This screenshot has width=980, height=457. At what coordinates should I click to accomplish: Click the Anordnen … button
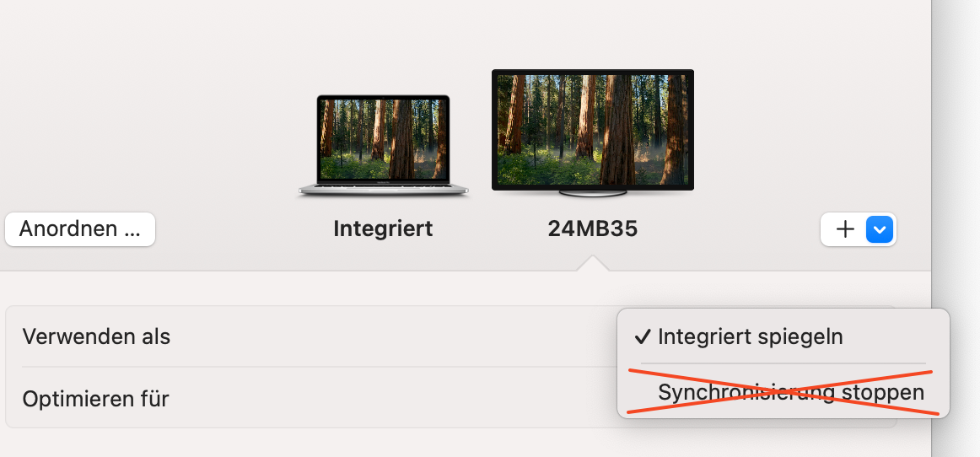point(80,229)
